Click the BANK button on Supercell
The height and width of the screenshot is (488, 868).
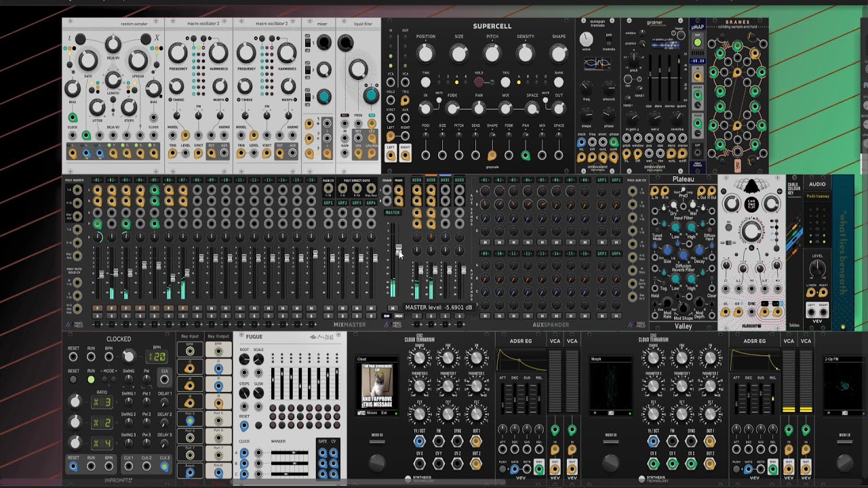(x=559, y=82)
